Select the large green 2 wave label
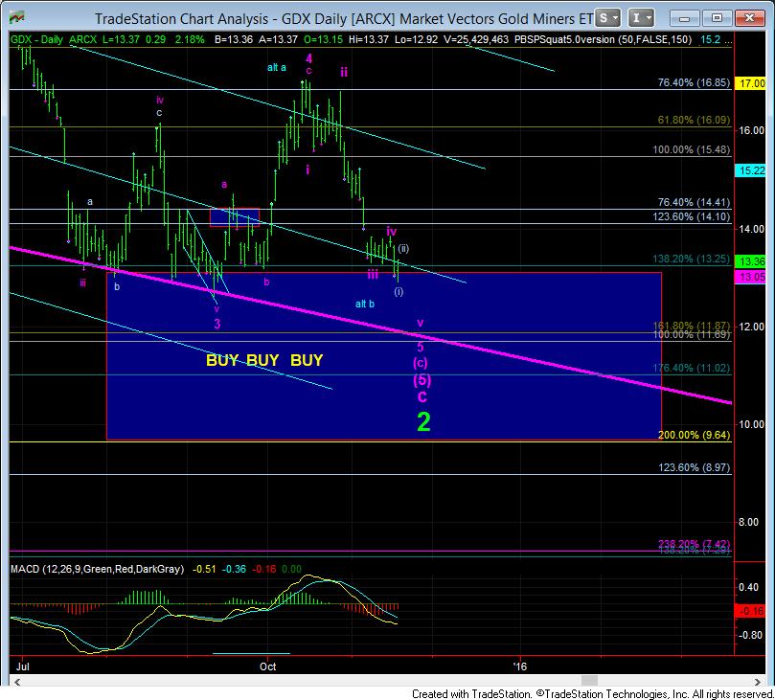Image resolution: width=775 pixels, height=700 pixels. (x=423, y=422)
